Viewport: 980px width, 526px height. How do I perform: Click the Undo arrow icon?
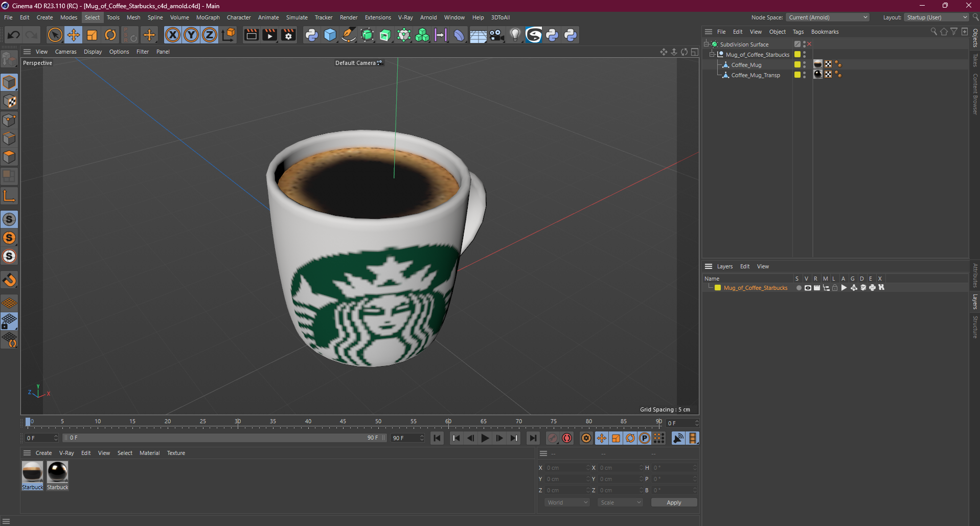tap(14, 35)
